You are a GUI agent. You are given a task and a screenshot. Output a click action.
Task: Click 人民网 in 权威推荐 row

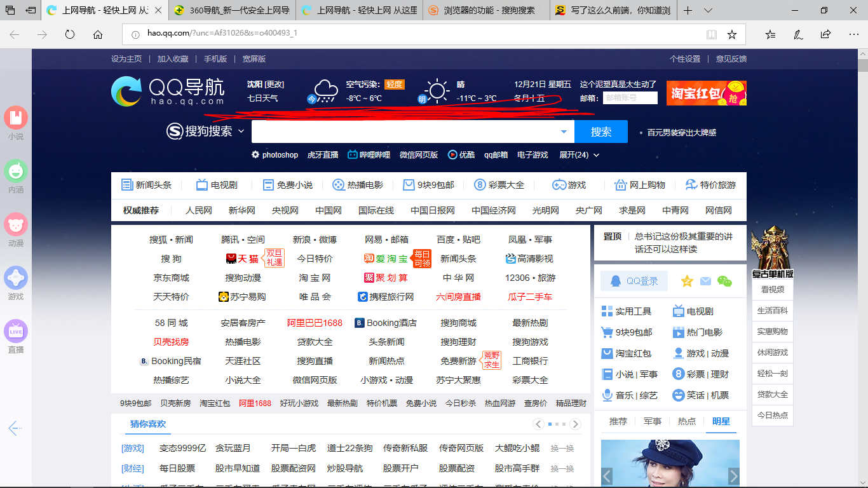[x=199, y=210]
